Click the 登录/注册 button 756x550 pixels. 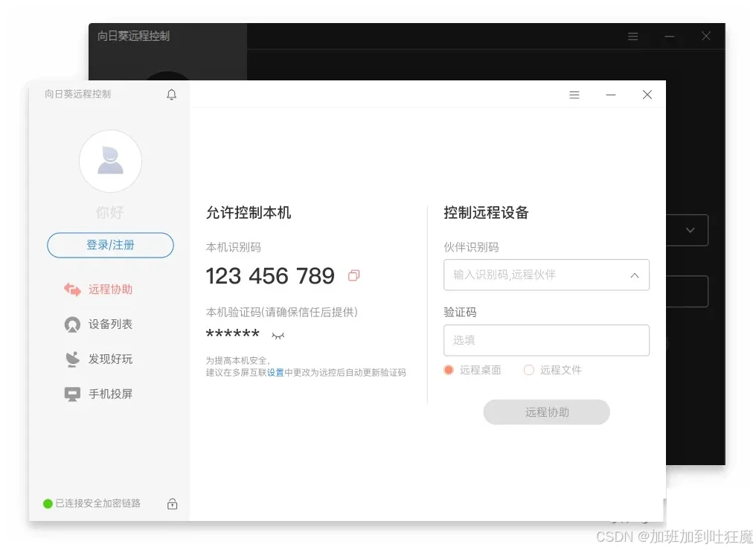click(110, 245)
